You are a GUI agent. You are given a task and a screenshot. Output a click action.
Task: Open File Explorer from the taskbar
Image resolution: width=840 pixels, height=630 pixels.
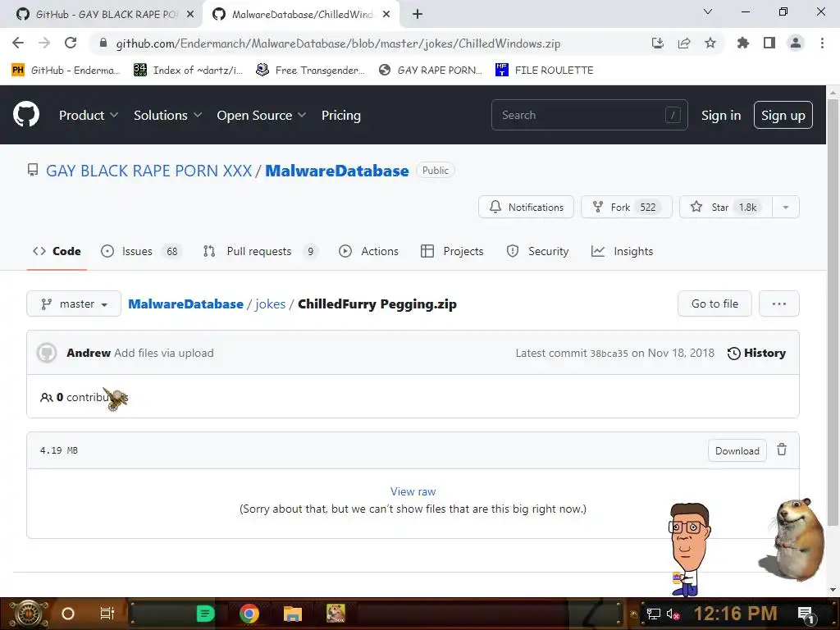click(293, 614)
